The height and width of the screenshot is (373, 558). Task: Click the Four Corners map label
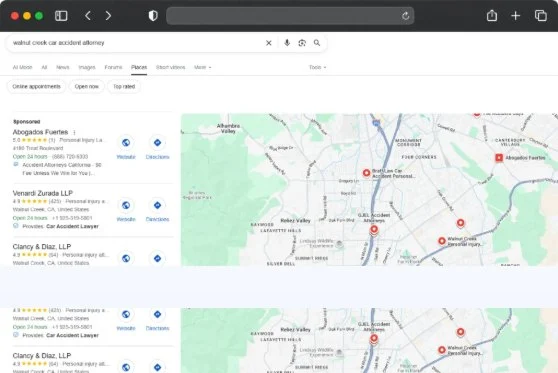[x=419, y=157]
